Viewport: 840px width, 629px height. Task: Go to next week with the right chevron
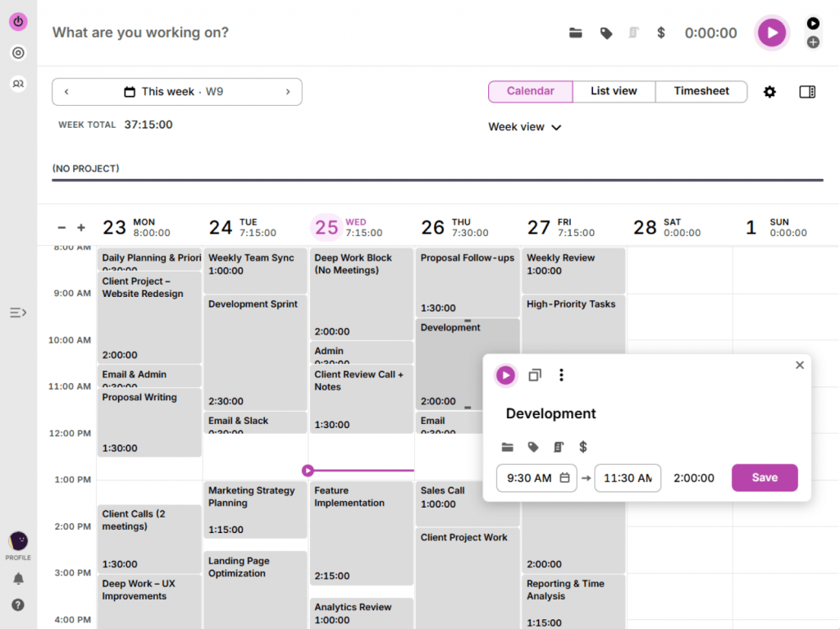point(288,92)
